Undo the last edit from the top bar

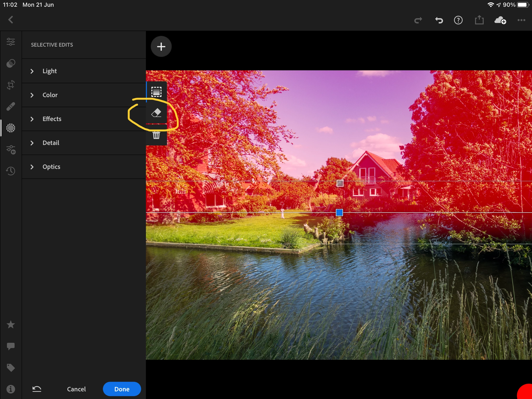click(439, 20)
